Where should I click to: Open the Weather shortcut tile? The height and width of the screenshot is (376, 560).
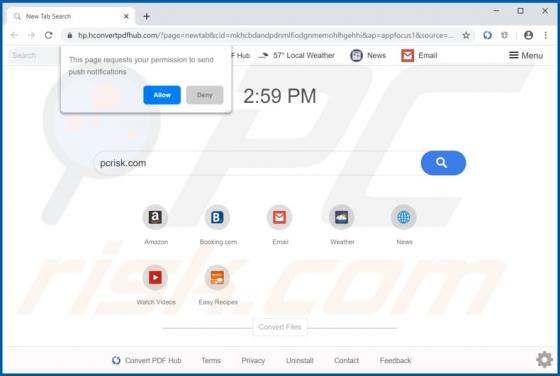tap(341, 217)
